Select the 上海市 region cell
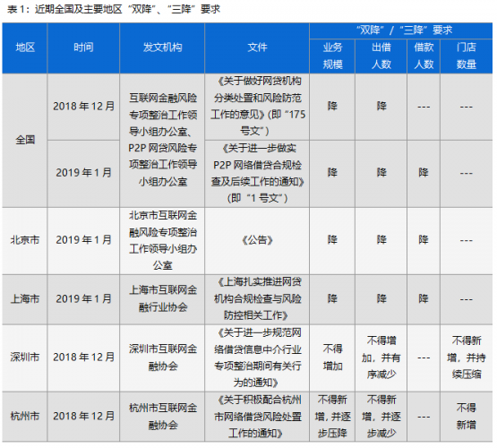The width and height of the screenshot is (497, 448). tap(25, 299)
